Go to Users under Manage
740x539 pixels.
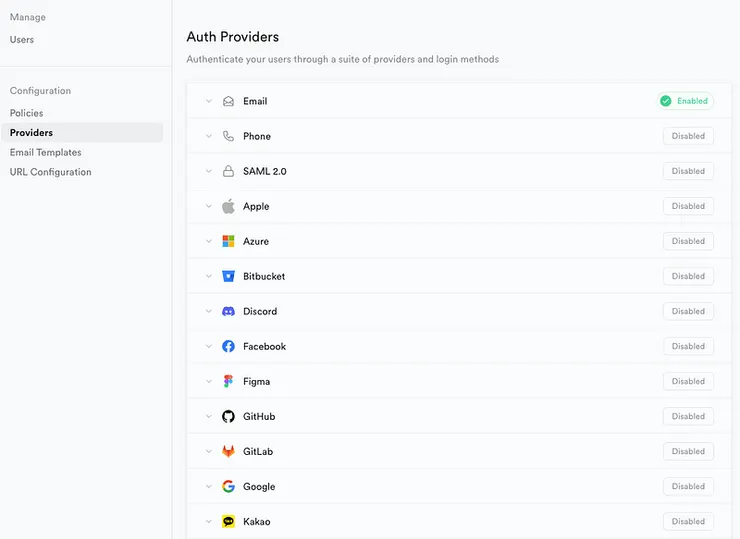pyautogui.click(x=22, y=40)
